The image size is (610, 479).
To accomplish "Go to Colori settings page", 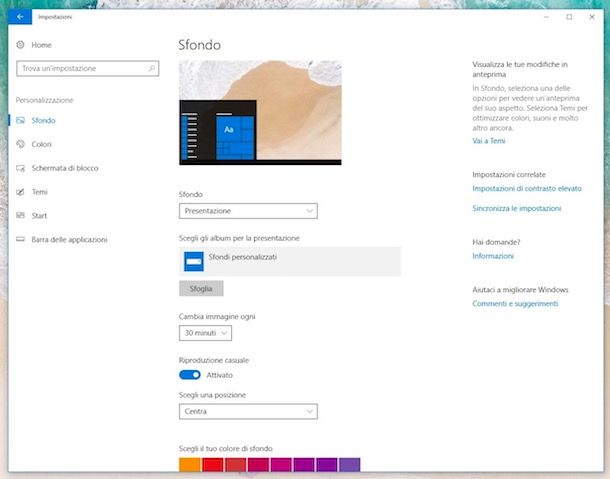I will point(42,144).
